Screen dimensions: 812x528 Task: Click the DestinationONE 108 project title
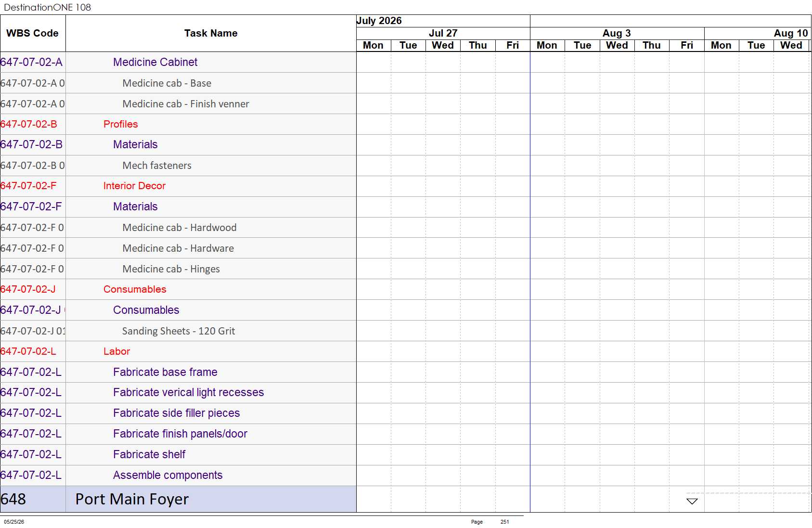47,7
